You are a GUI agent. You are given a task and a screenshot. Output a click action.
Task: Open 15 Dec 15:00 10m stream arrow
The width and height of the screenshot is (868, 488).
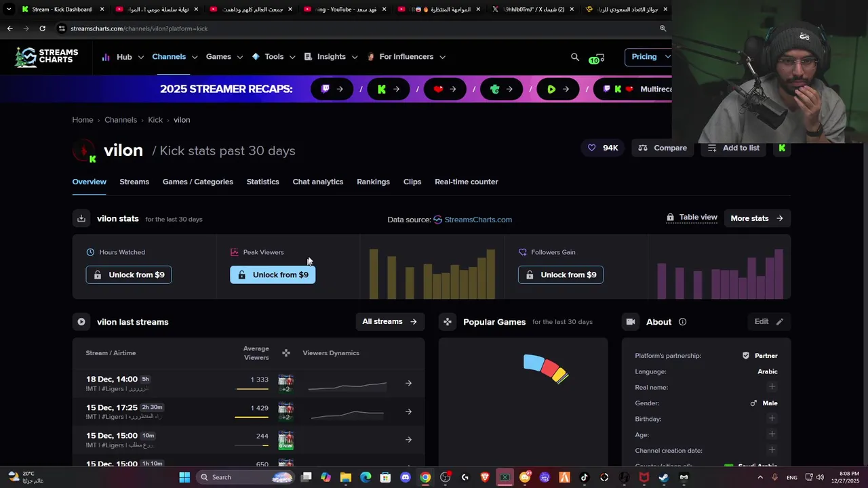pos(408,439)
